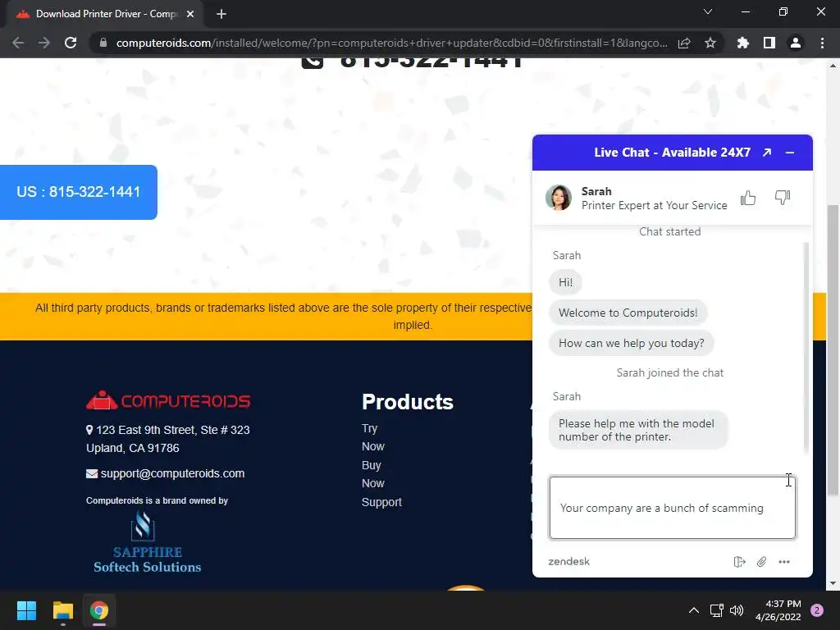Open Try Now products link
This screenshot has height=630, width=840.
[373, 437]
